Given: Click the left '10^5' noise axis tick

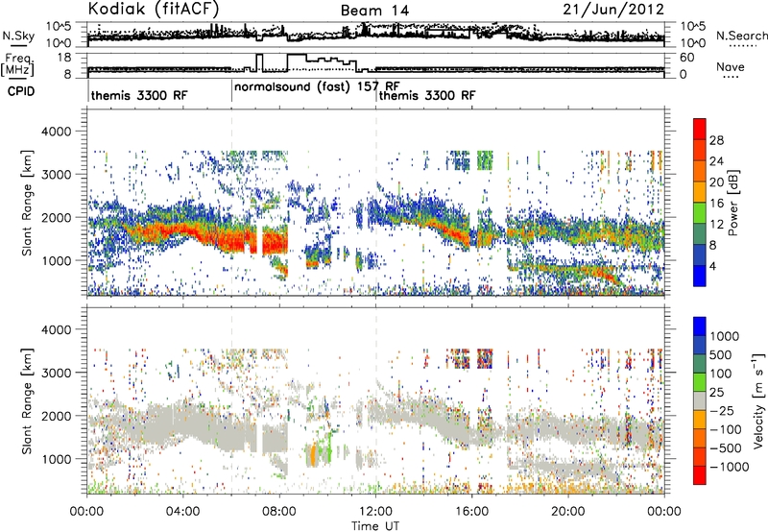Looking at the screenshot, I should coord(59,26).
